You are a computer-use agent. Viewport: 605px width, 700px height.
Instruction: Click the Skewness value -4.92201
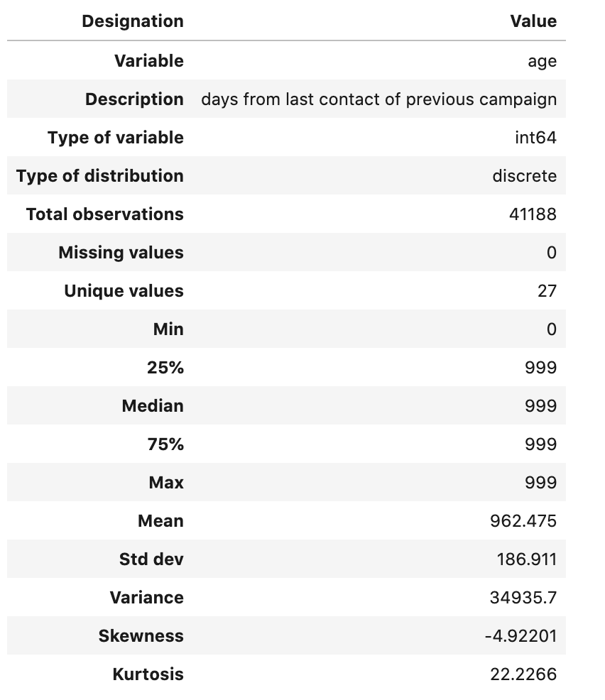(x=520, y=636)
